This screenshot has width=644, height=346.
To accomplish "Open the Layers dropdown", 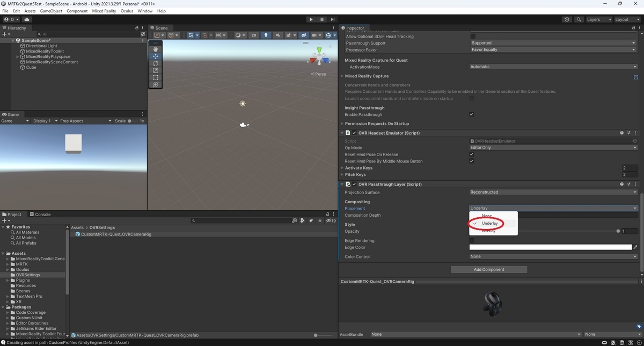I will [598, 19].
